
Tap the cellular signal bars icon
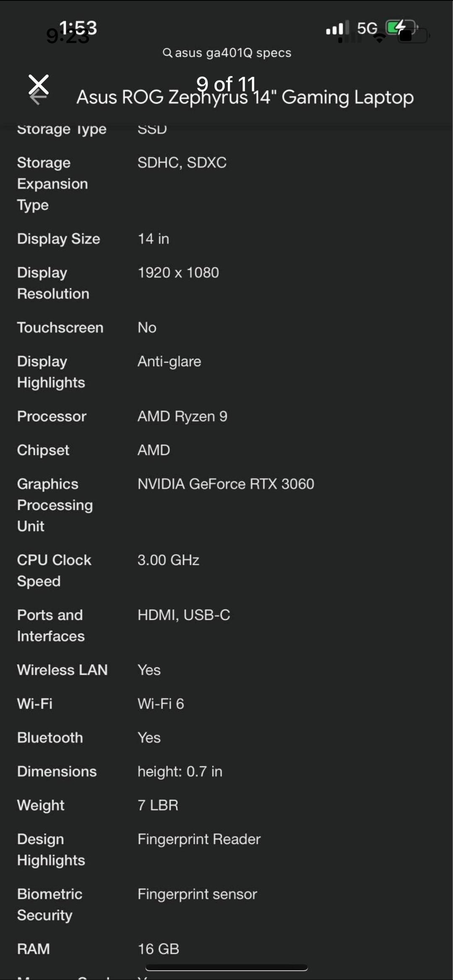coord(336,28)
